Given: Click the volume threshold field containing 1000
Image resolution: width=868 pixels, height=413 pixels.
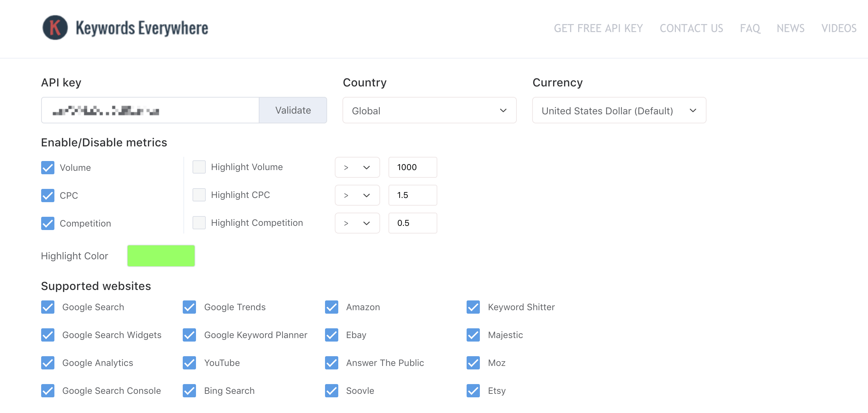Looking at the screenshot, I should coord(413,167).
